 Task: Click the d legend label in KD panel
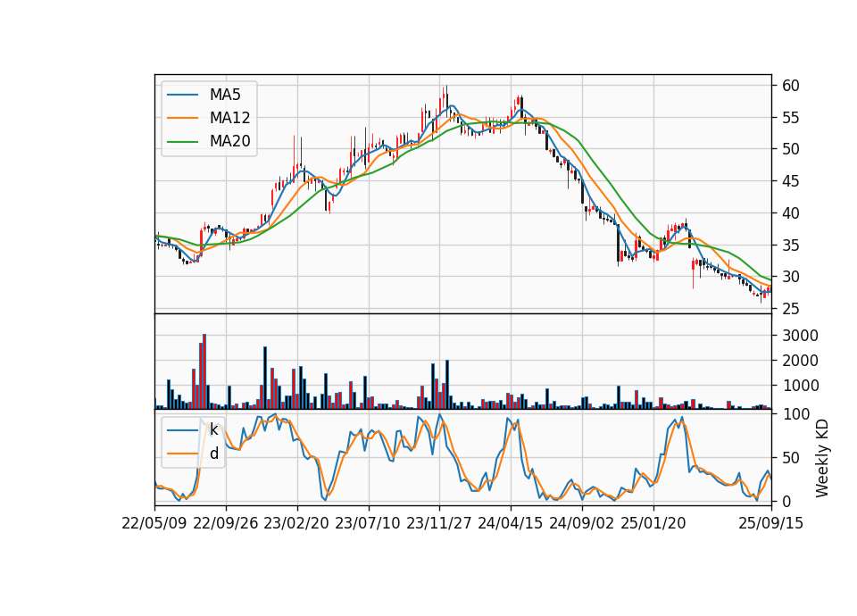[x=214, y=454]
